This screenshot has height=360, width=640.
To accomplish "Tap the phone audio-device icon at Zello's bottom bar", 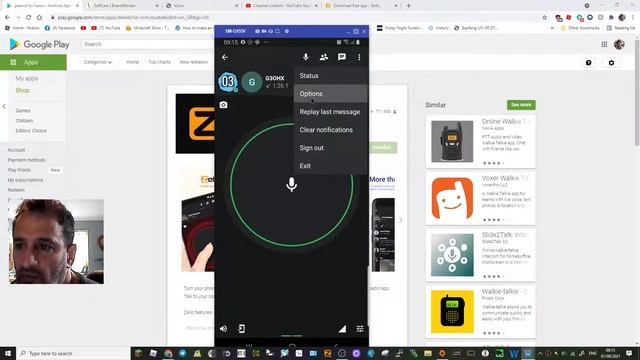I will [x=242, y=329].
